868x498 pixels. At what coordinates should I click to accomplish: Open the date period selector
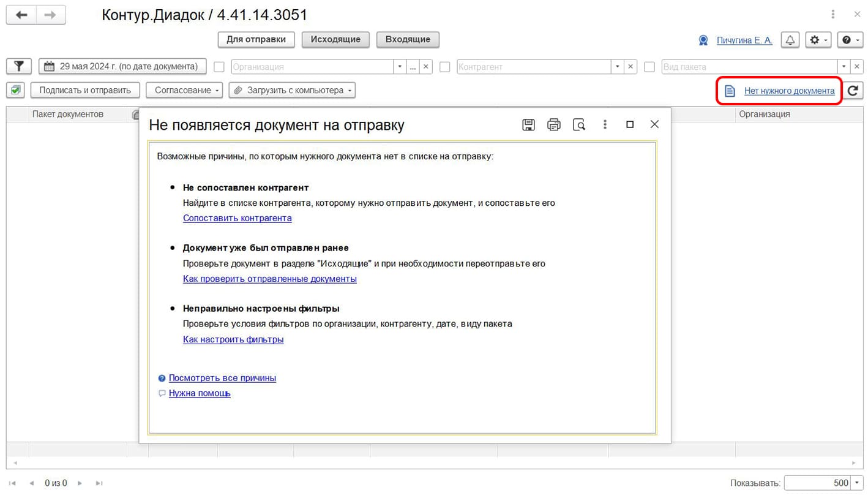[x=122, y=66]
